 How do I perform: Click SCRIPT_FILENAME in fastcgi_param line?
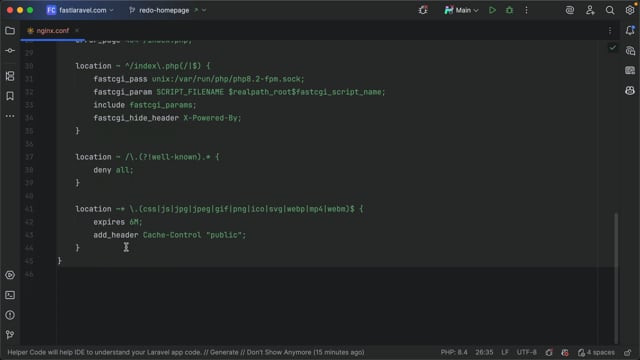tap(190, 92)
